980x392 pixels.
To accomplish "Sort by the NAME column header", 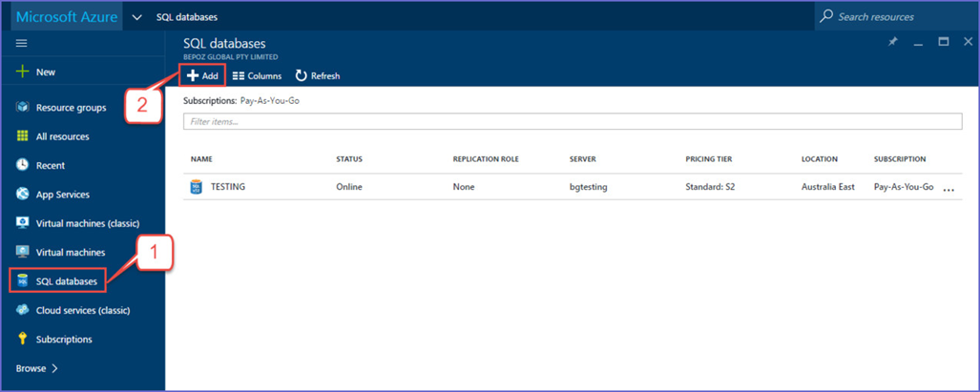I will [201, 159].
